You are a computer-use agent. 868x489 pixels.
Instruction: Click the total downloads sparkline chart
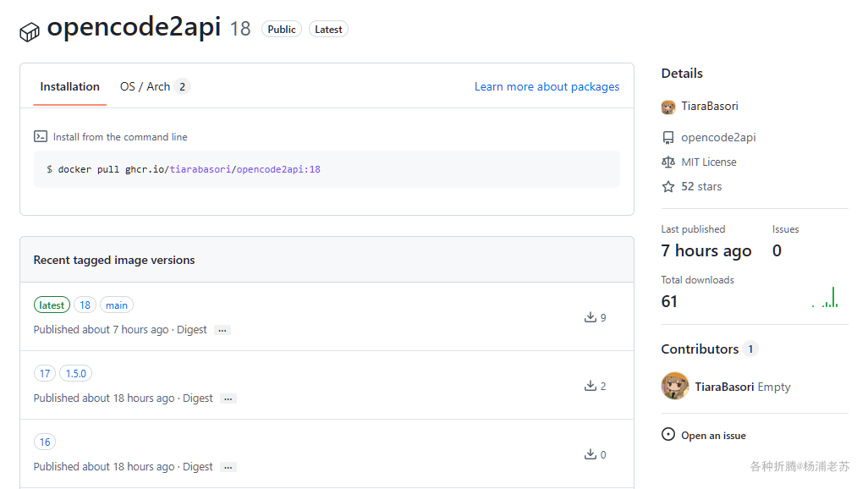click(826, 297)
